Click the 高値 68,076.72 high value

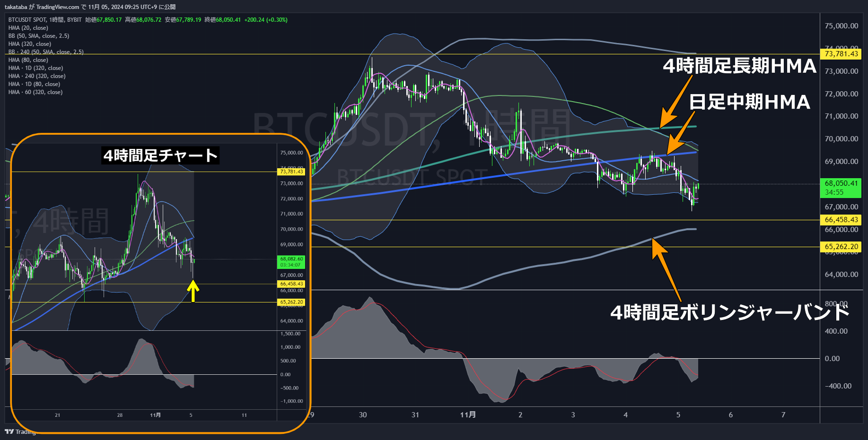click(143, 20)
